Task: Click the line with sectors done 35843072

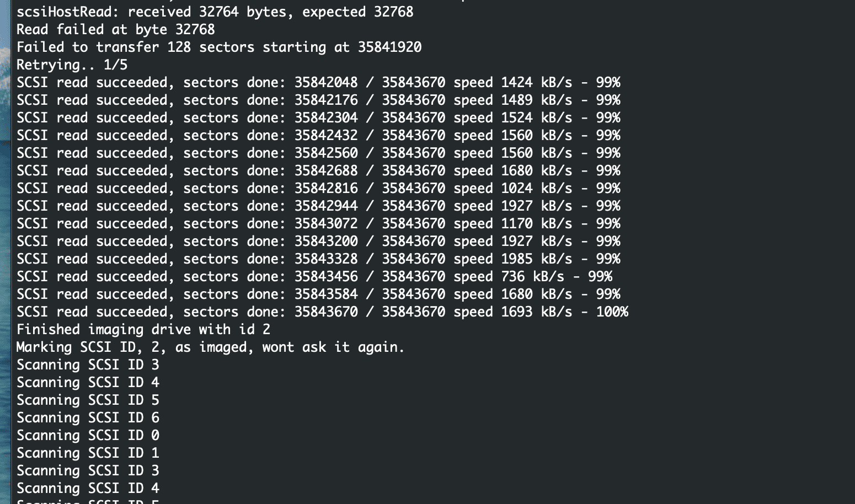Action: (x=318, y=224)
